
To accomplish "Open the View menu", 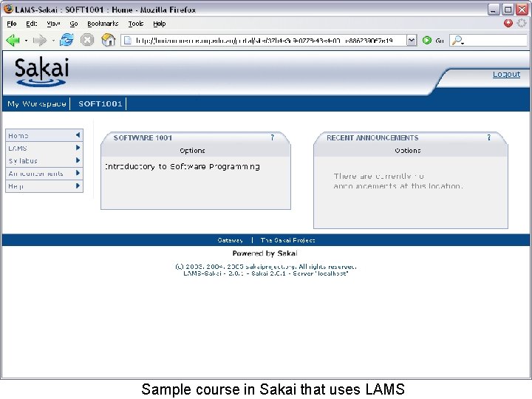I will (53, 24).
